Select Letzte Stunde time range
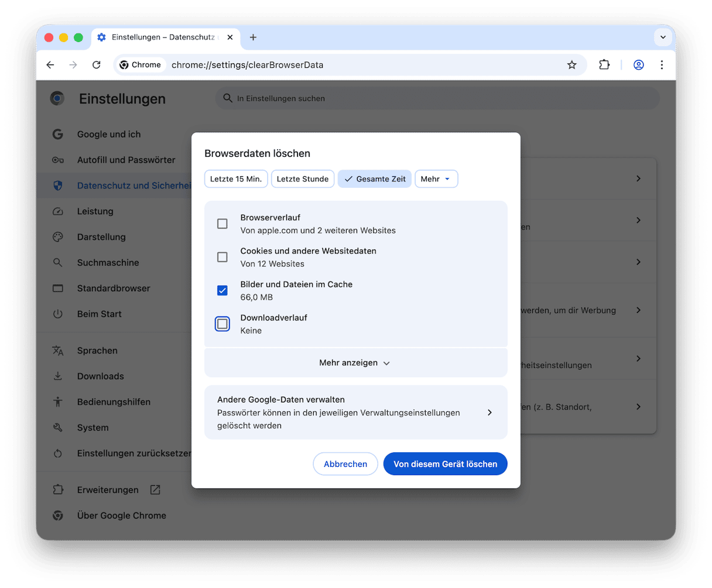Viewport: 712px width, 588px height. 303,179
